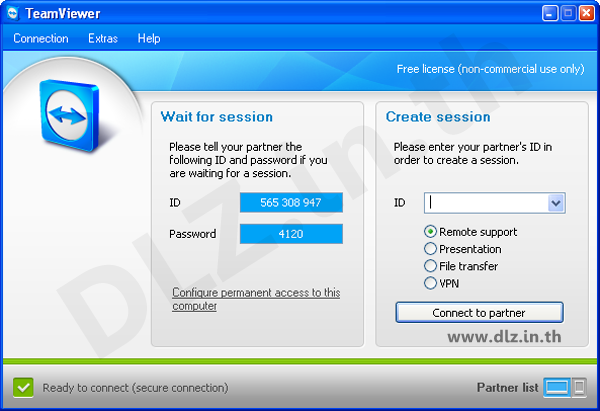Show the Partner list wide view icon
Image resolution: width=600 pixels, height=411 pixels.
pyautogui.click(x=557, y=387)
